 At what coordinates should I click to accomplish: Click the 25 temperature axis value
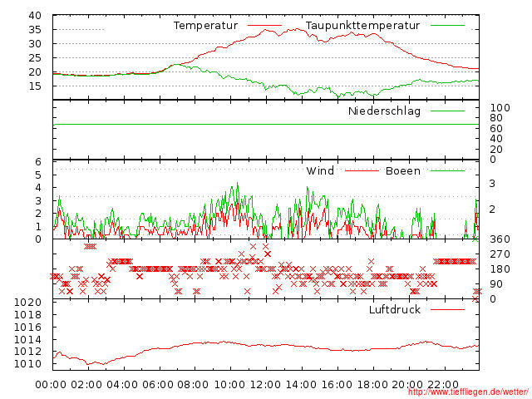35,58
